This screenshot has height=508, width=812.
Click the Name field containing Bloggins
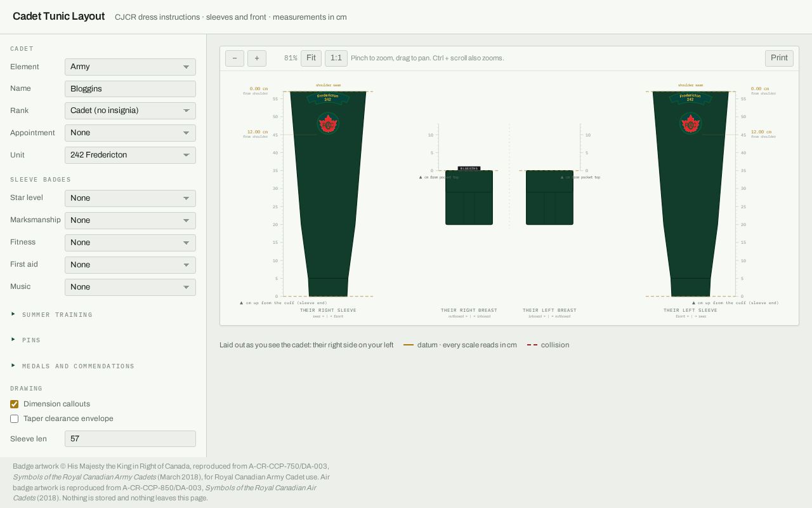130,89
